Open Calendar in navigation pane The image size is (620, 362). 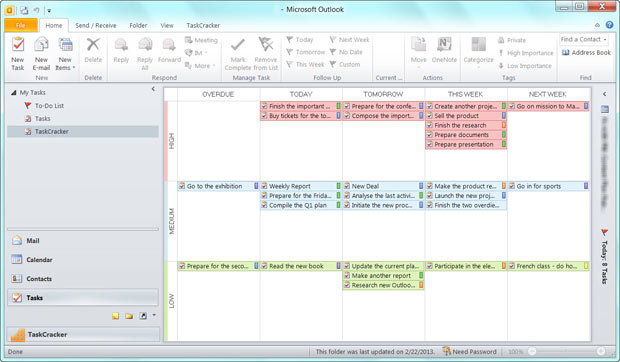point(83,260)
